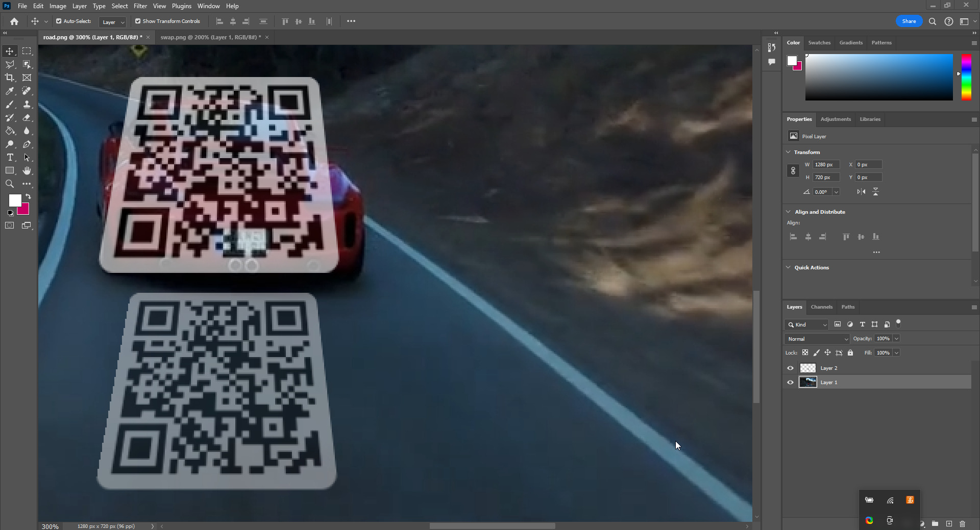This screenshot has height=530, width=980.
Task: Activate the History Brush tool
Action: pyautogui.click(x=10, y=117)
